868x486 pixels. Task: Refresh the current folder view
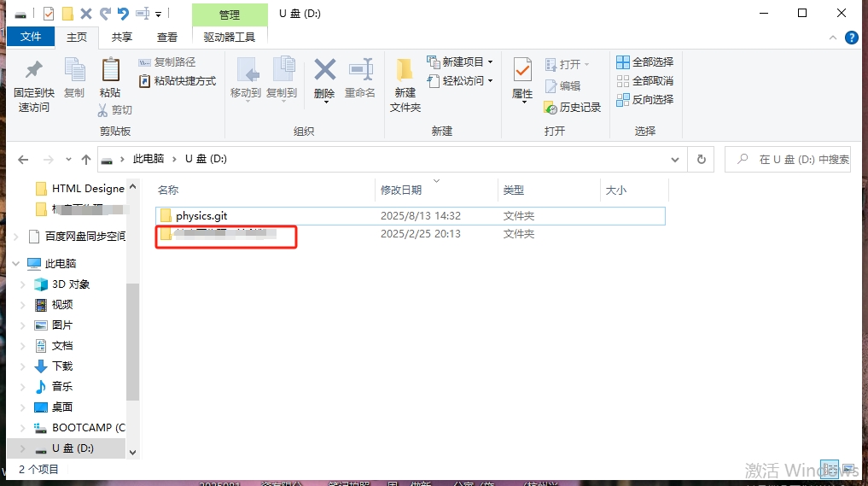[702, 160]
